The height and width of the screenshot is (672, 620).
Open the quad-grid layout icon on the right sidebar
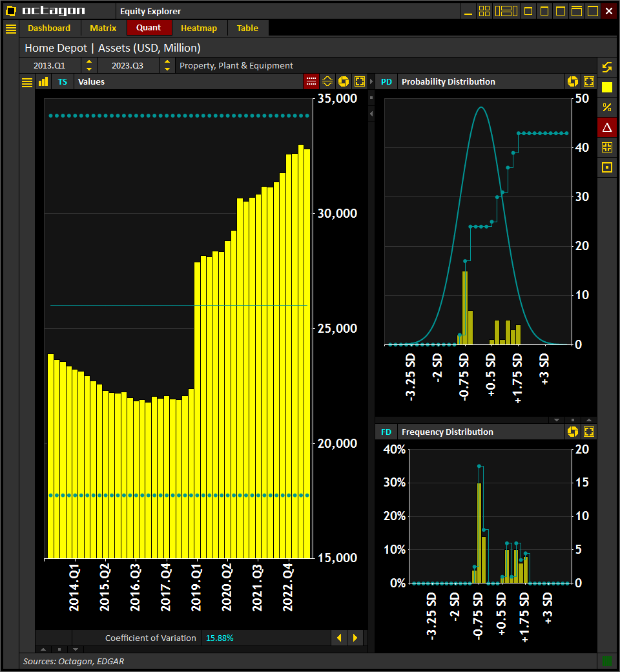[x=606, y=147]
